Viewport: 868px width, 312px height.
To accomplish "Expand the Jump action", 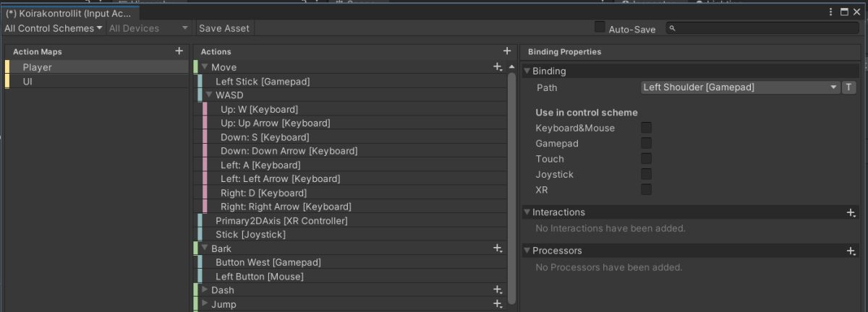I will click(205, 303).
